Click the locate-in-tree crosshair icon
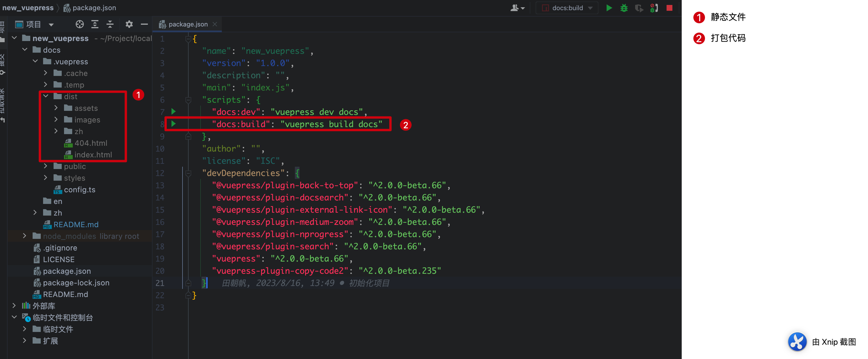 (x=79, y=24)
